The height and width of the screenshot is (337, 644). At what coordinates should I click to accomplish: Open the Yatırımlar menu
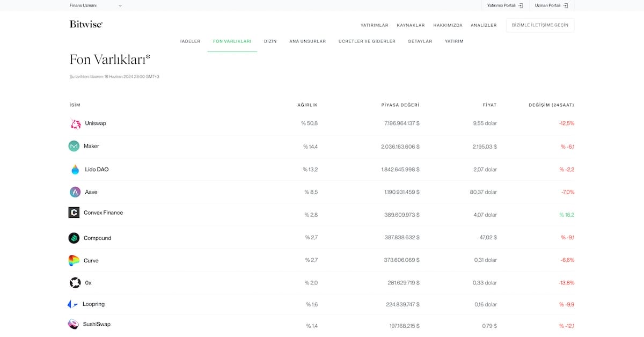(374, 25)
